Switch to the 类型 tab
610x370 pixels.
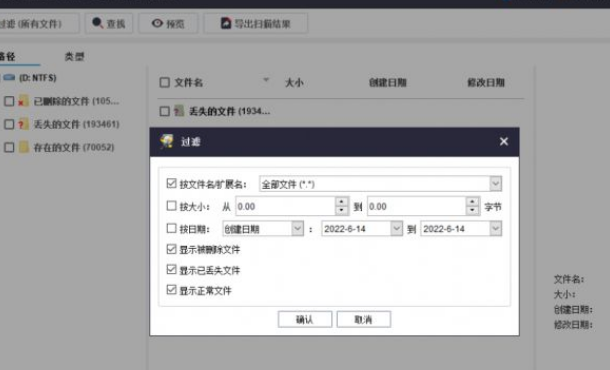click(74, 57)
